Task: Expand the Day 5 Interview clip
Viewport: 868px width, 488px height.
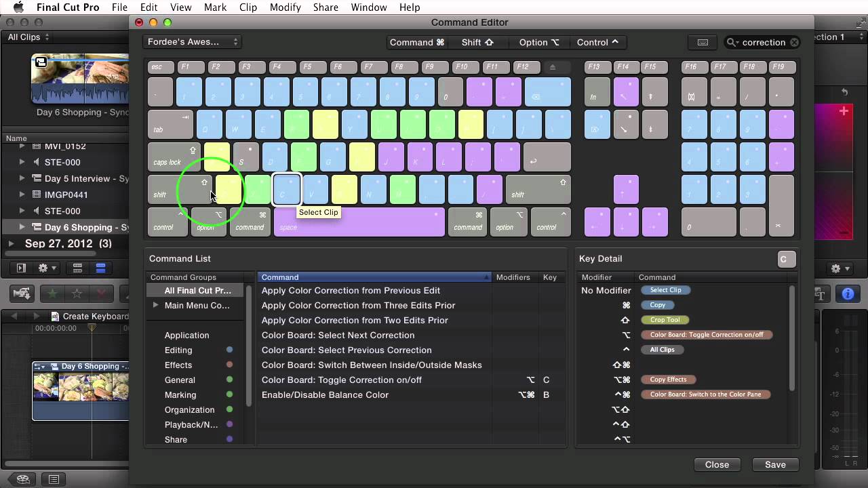Action: tap(22, 178)
